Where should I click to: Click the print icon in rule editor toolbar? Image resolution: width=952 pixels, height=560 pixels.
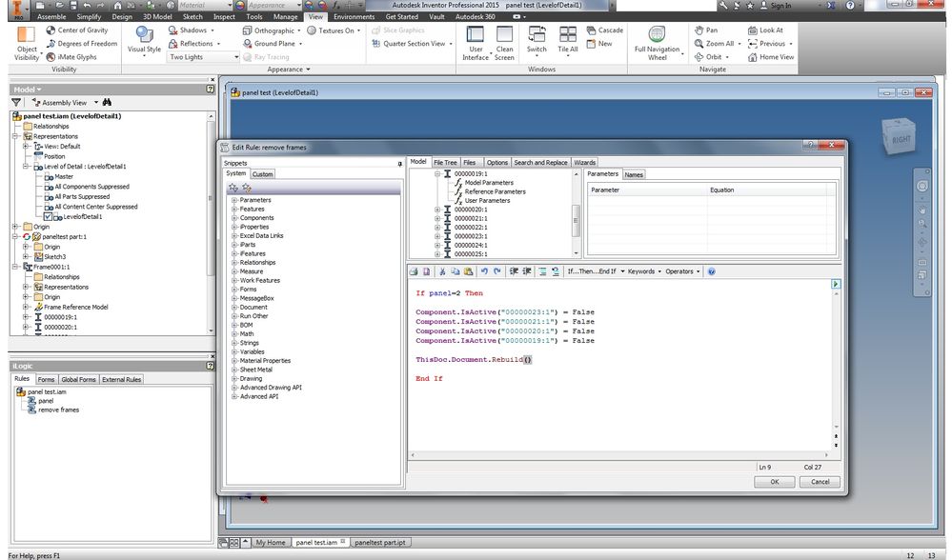(414, 271)
